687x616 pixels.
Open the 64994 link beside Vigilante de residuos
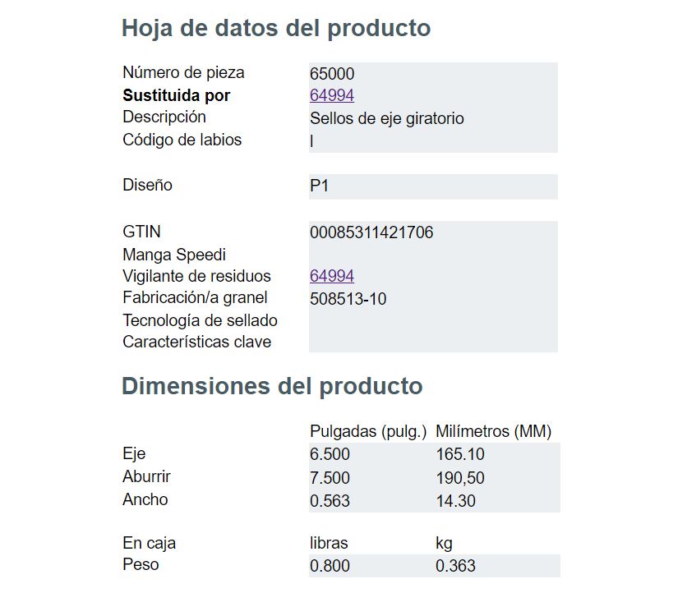(332, 276)
